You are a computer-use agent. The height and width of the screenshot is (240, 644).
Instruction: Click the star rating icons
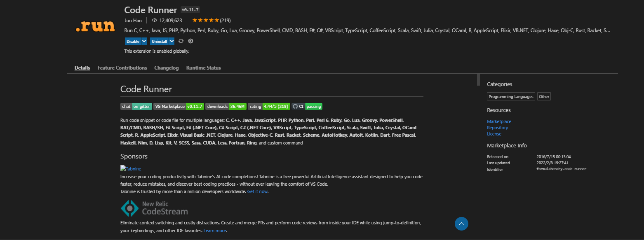point(205,20)
